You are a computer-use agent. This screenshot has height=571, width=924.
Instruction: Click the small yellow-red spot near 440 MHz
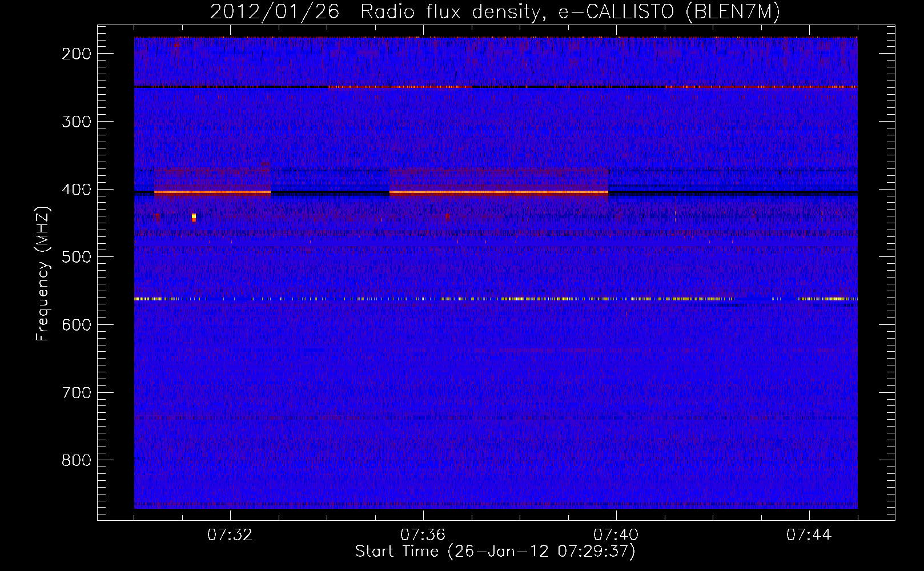[194, 217]
